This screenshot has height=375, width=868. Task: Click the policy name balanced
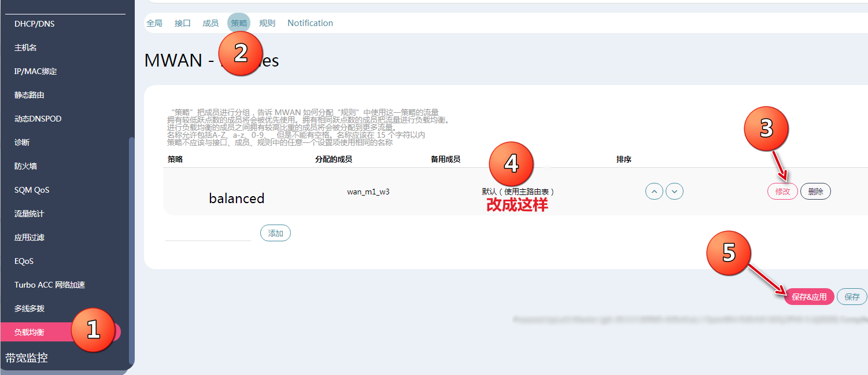[x=237, y=198]
